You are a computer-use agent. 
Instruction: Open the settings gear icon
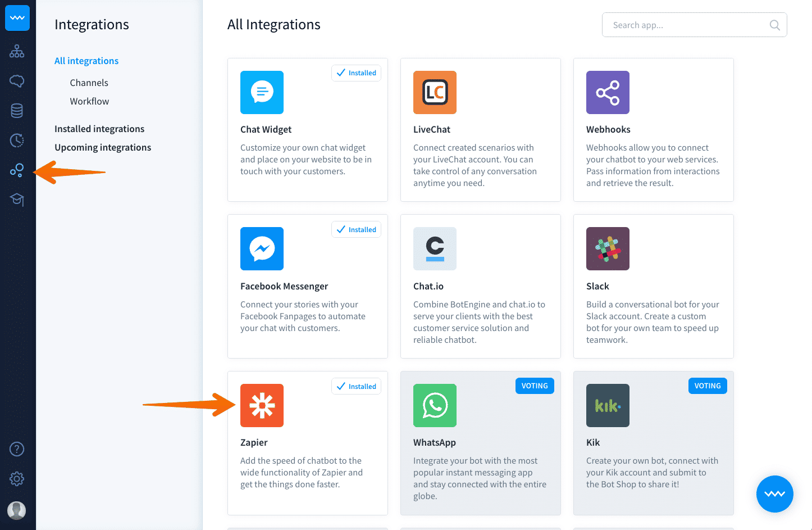pos(17,479)
